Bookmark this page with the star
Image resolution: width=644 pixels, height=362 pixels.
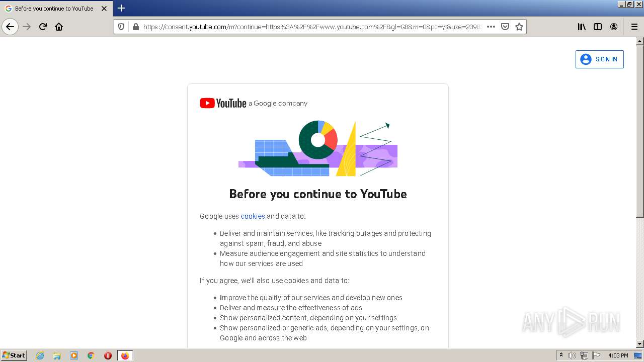coord(519,27)
